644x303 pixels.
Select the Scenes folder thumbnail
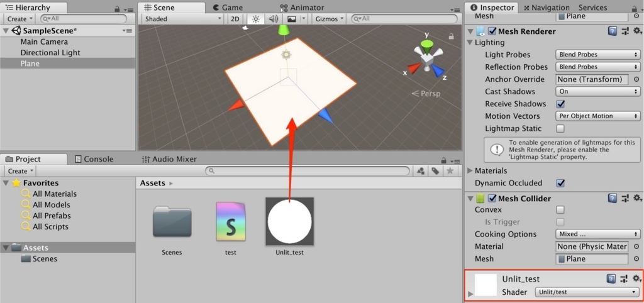coord(172,222)
